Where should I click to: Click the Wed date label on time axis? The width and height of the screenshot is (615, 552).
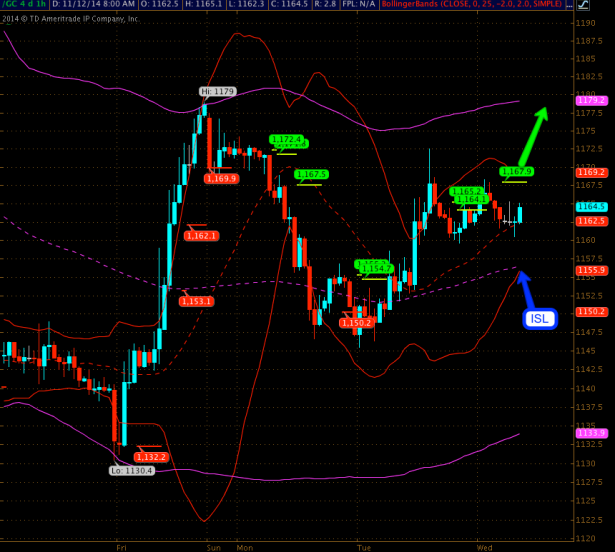click(x=485, y=547)
